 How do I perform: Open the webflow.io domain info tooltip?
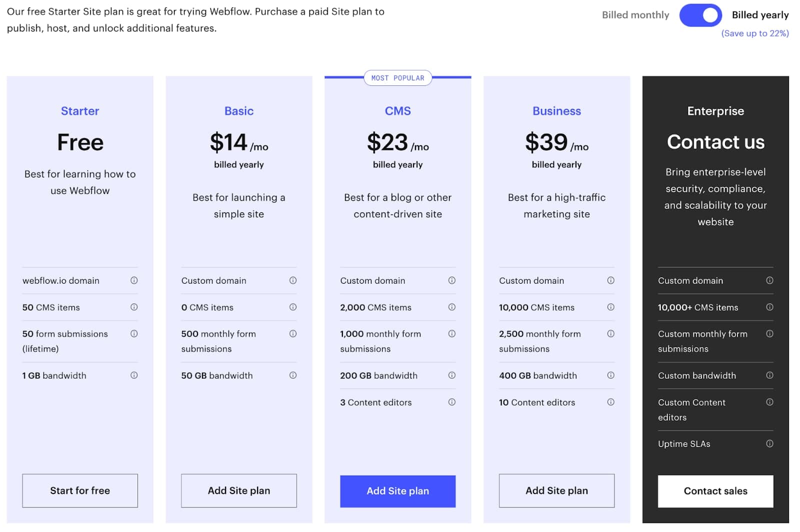click(x=133, y=280)
